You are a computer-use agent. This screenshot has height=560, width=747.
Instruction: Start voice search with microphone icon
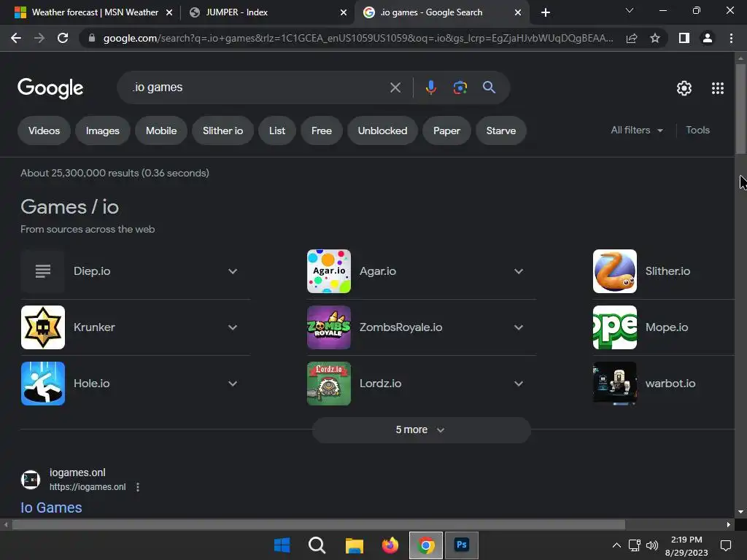[x=430, y=87]
